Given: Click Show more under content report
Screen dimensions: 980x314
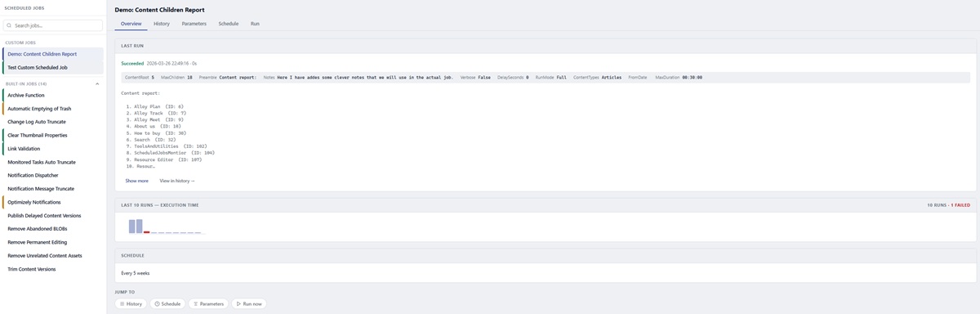Looking at the screenshot, I should click(136, 181).
